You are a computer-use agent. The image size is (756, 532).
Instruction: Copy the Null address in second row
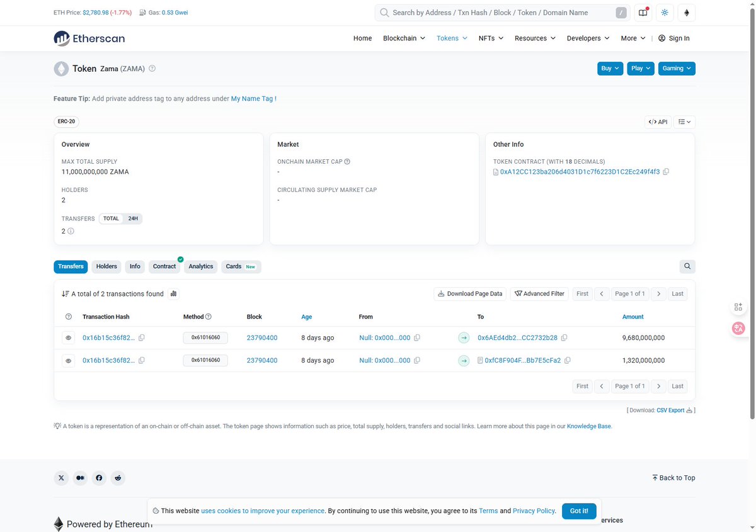pyautogui.click(x=417, y=361)
